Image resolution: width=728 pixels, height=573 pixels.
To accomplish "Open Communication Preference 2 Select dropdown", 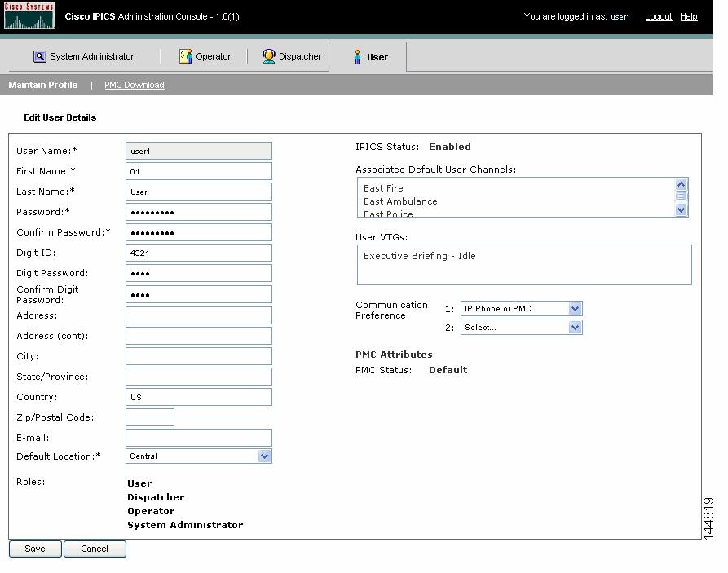I will (575, 328).
